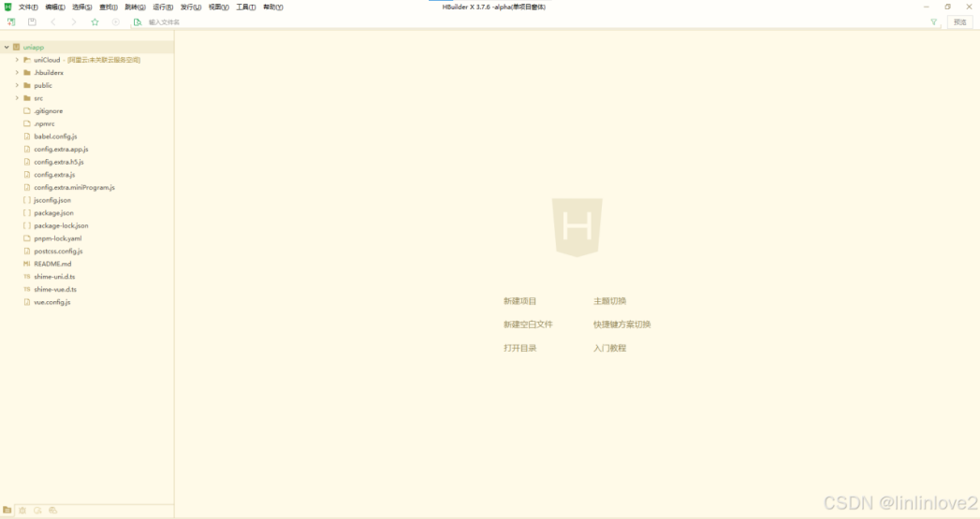This screenshot has width=980, height=519.
Task: Open the 选择(S) menu
Action: pyautogui.click(x=81, y=7)
